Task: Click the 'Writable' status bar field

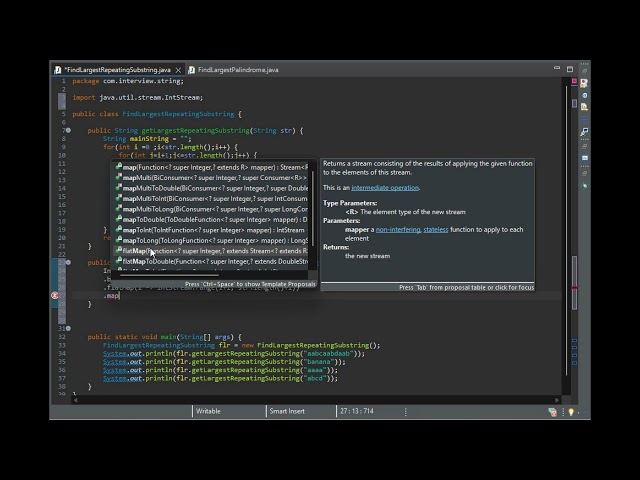Action: [x=208, y=411]
